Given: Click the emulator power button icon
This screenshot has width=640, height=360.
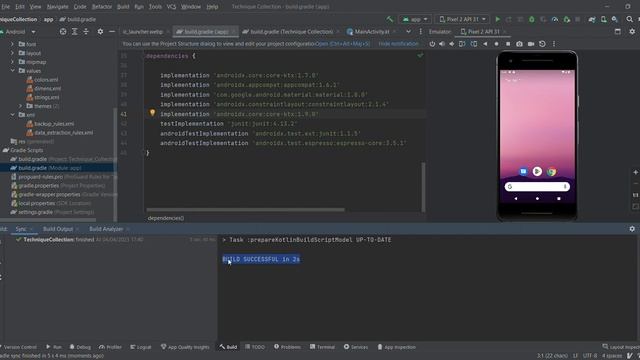Looking at the screenshot, I should pos(432,44).
